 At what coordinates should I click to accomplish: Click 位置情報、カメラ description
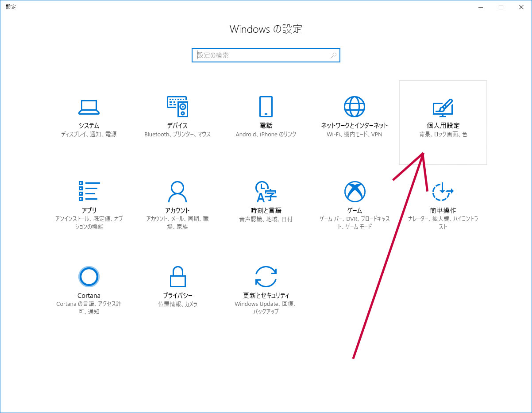[177, 304]
